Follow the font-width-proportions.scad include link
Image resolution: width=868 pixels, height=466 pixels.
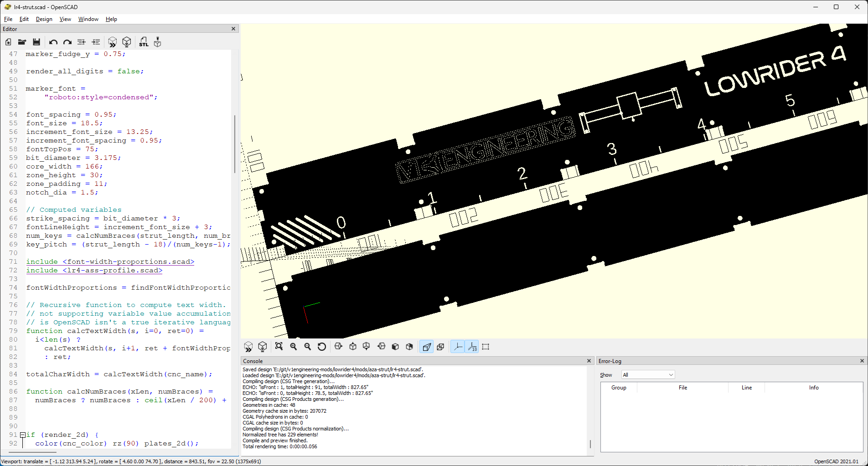click(110, 262)
